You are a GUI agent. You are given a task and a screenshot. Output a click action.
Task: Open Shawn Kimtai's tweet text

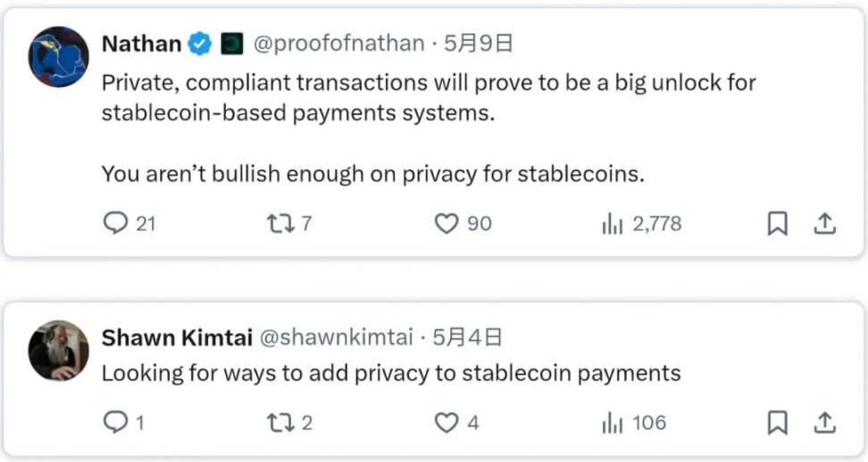tap(391, 372)
